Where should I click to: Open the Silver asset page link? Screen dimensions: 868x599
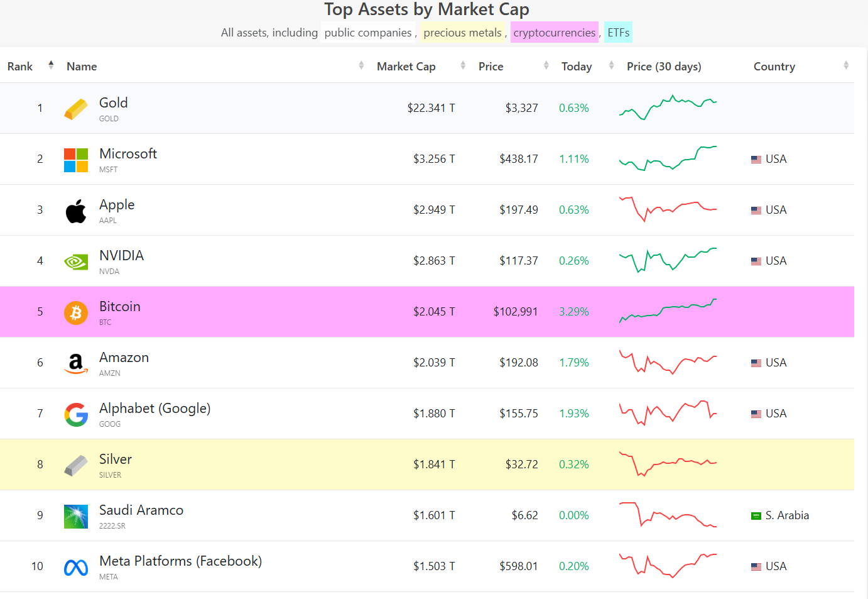(116, 459)
